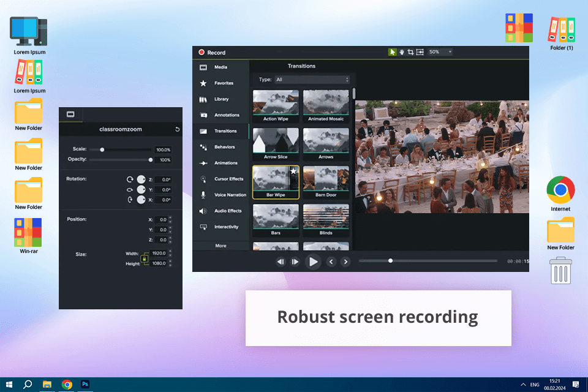
Task: Select the Arrows transition thumbnail
Action: 326,144
